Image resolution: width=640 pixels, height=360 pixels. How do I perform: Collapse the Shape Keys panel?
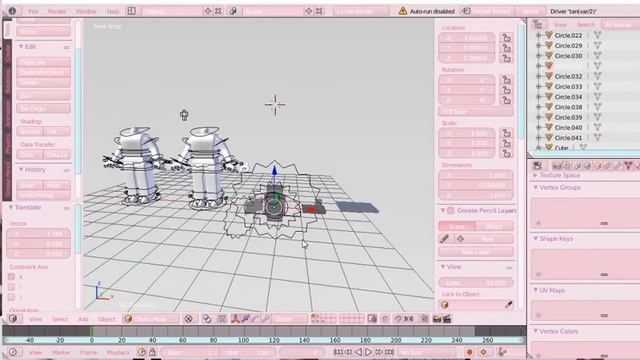536,239
